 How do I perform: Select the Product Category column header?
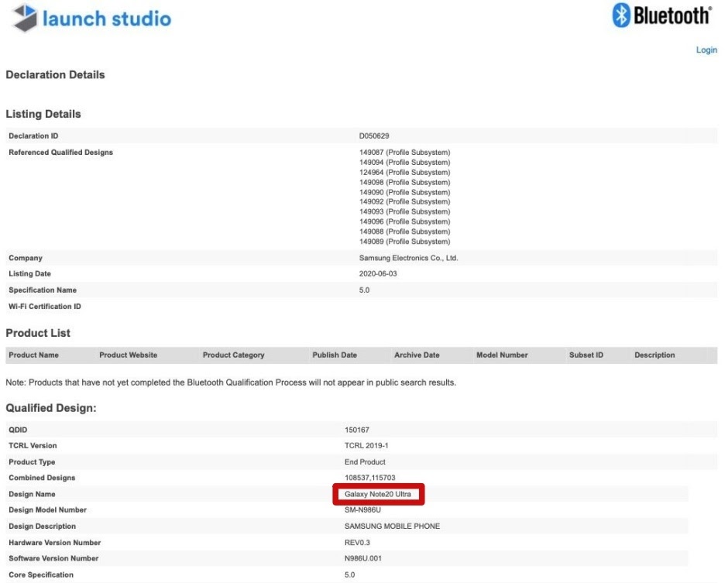(x=233, y=355)
